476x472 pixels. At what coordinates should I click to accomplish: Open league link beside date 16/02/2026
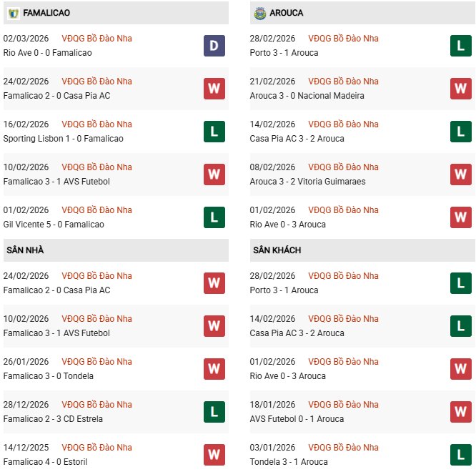click(96, 124)
